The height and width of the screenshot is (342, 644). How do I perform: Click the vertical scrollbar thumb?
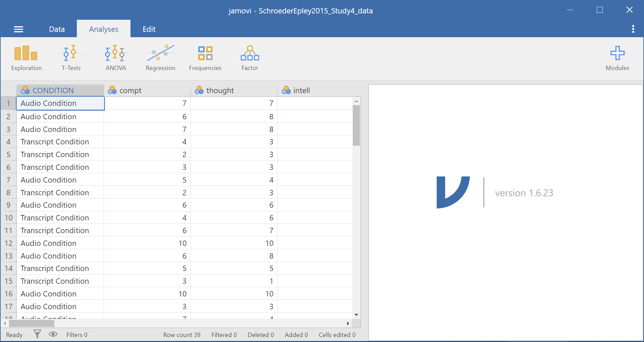coord(356,126)
